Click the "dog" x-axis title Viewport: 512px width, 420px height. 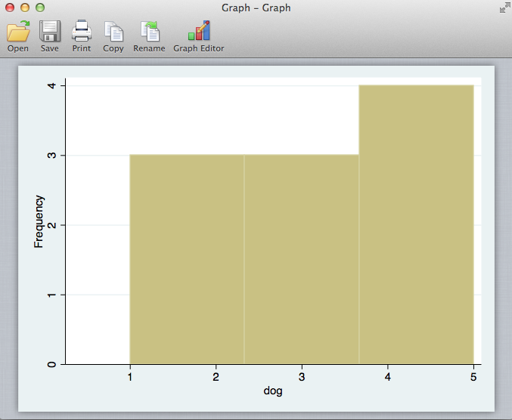coord(272,391)
